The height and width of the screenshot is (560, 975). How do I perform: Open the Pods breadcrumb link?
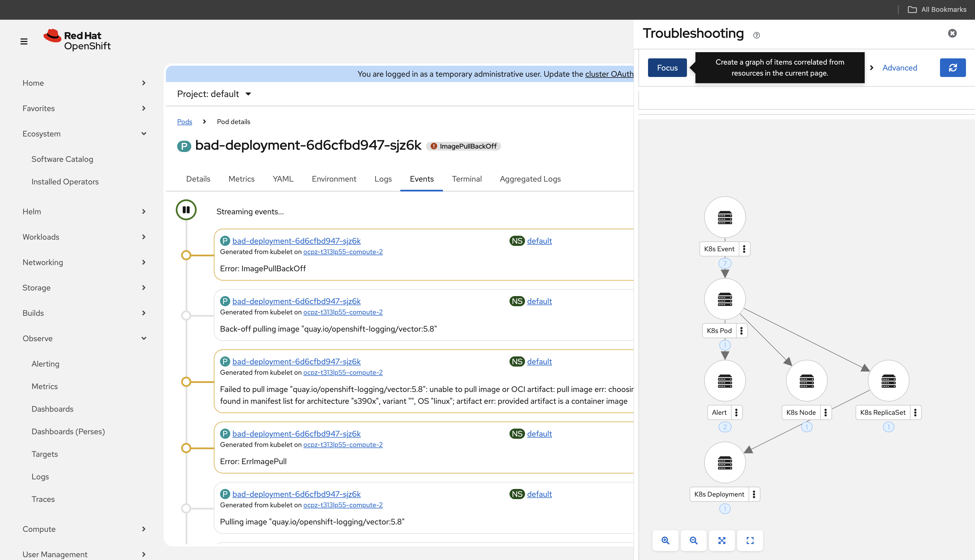click(184, 122)
